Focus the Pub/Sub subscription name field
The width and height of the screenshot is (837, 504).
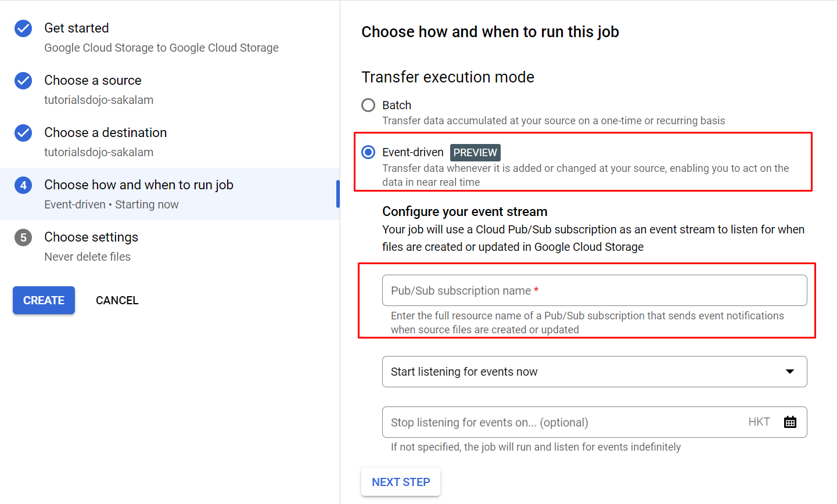tap(594, 290)
